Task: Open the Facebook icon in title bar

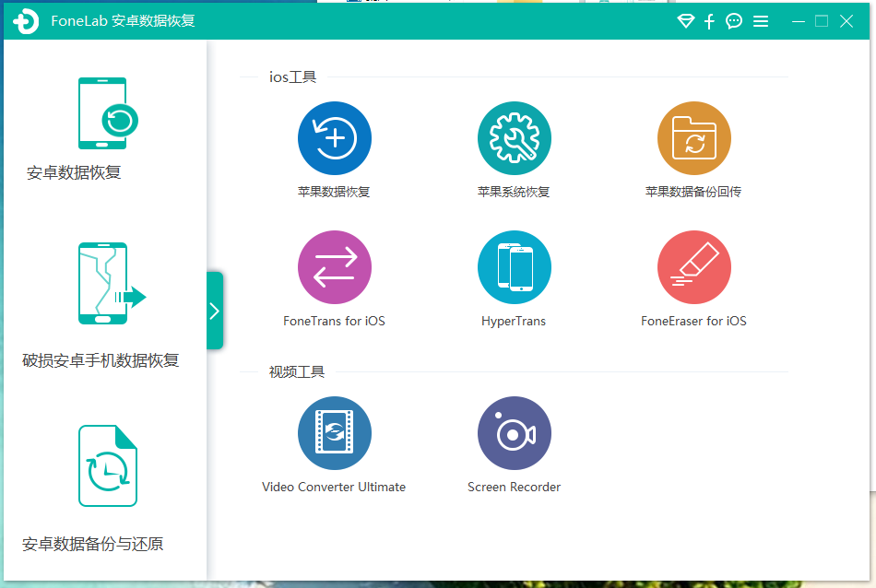Action: tap(709, 21)
